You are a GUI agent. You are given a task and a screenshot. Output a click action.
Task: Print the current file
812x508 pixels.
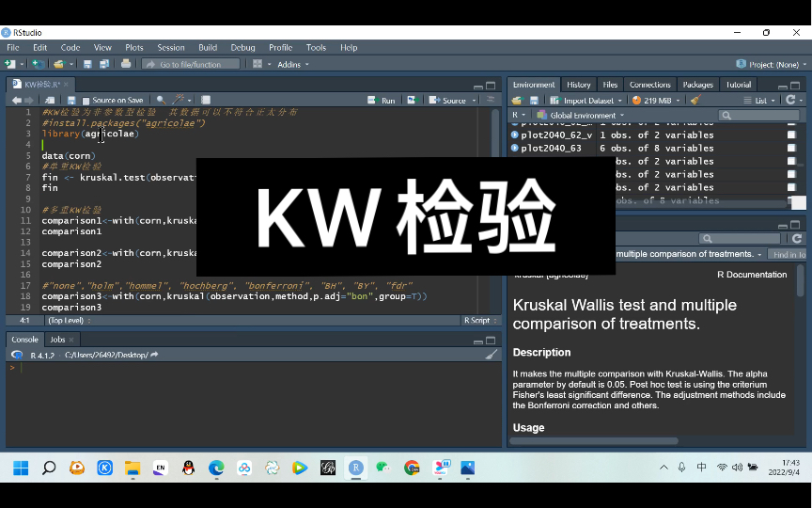coord(125,64)
